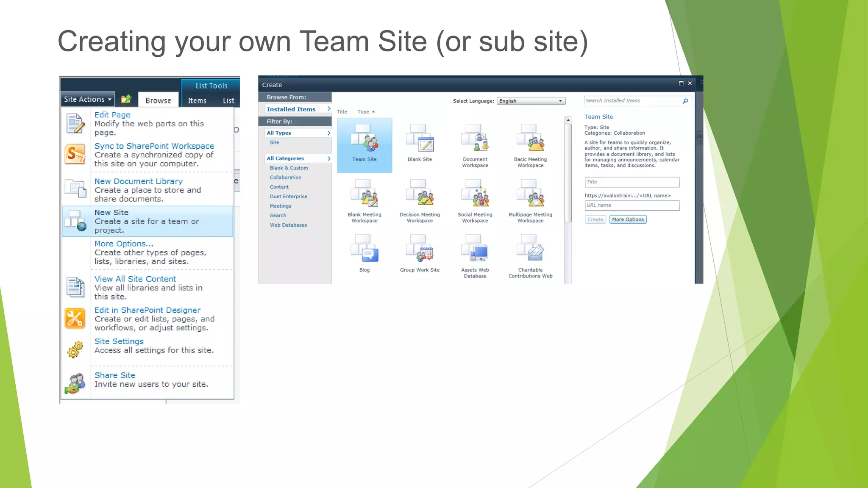
Task: Choose Edit in SharePoint Designer entry
Action: pos(147,319)
